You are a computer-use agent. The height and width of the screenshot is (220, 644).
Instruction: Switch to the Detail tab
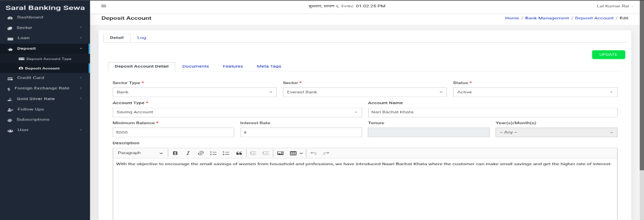click(116, 38)
